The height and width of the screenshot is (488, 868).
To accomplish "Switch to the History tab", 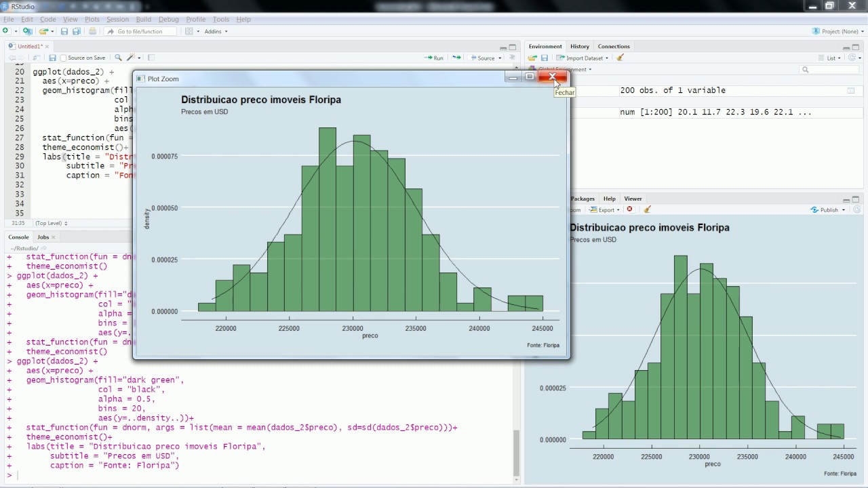I will 580,46.
